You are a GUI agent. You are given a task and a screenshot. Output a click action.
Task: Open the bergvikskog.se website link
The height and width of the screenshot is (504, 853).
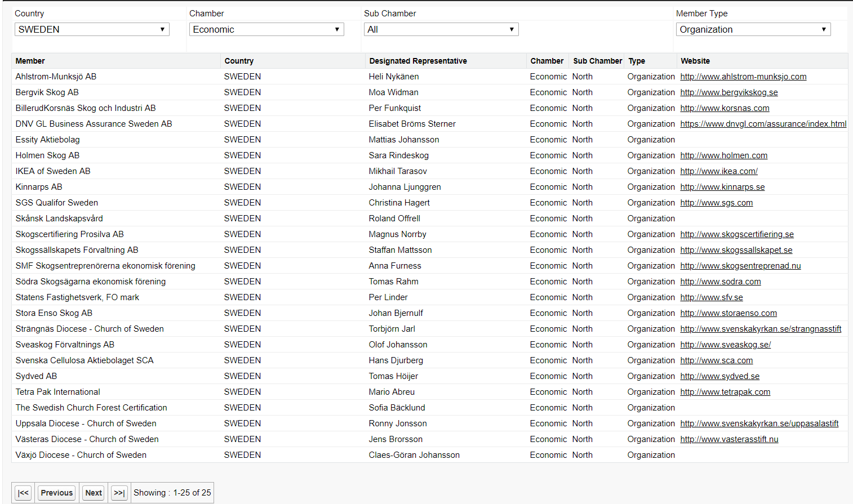(729, 92)
